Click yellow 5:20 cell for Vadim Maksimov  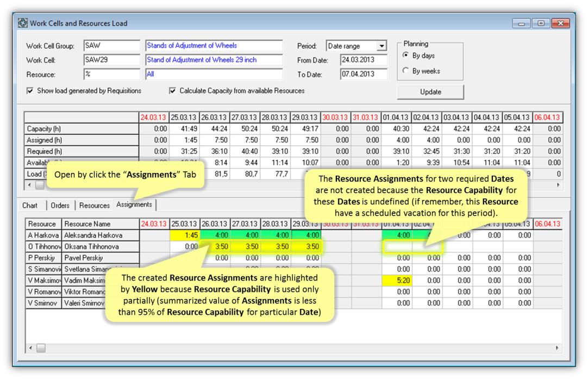point(397,281)
